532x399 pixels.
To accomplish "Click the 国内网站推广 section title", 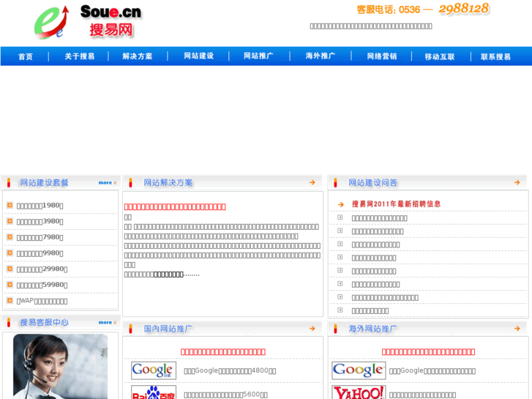I will [x=168, y=329].
